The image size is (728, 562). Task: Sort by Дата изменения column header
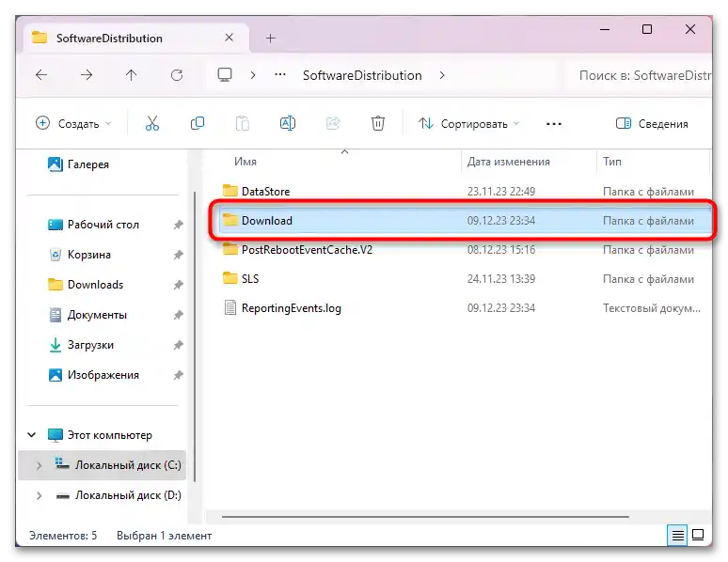pos(509,162)
